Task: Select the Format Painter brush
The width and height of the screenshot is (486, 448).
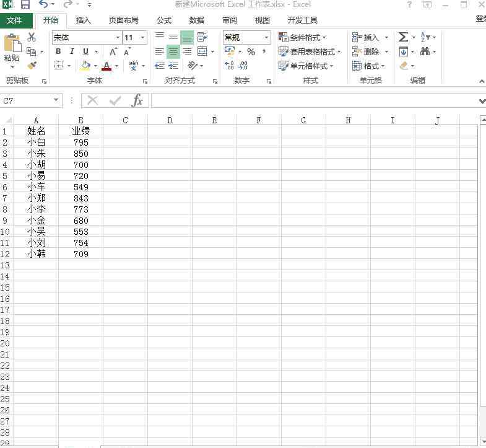Action: click(32, 66)
